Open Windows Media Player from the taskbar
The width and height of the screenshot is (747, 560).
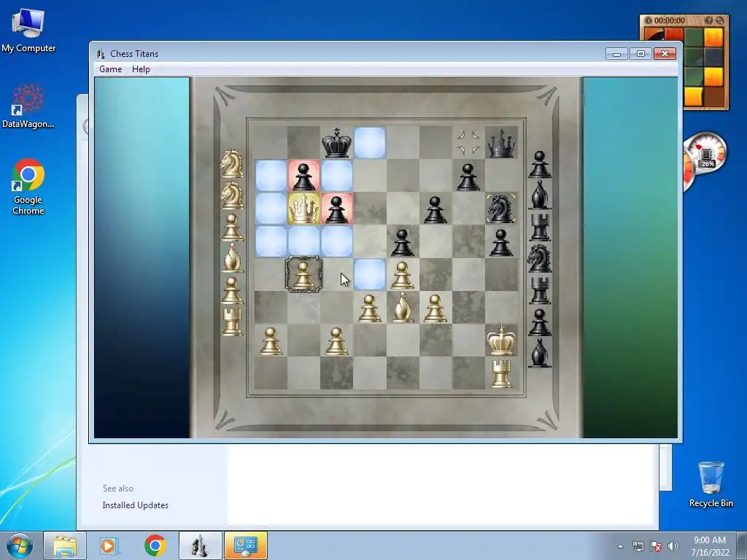(109, 545)
